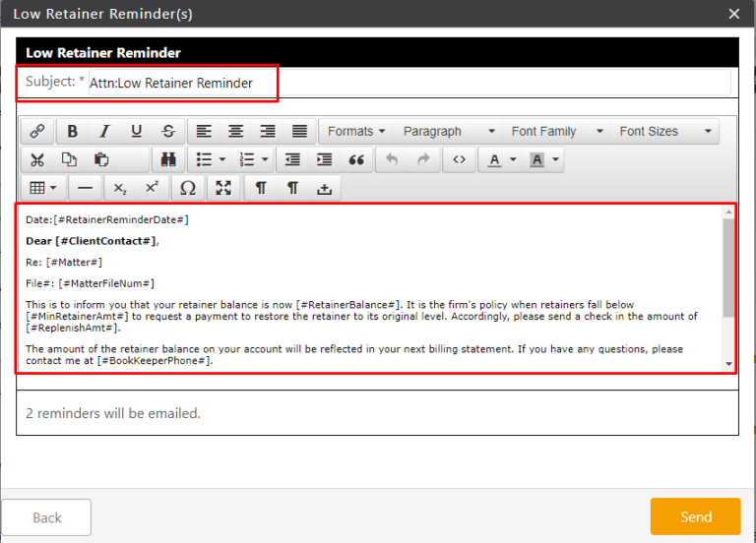Open the Font Sizes dropdown
This screenshot has width=756, height=543.
click(663, 131)
